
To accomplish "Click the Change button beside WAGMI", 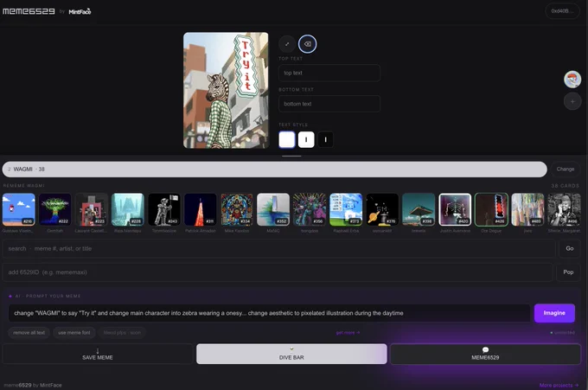I will [x=566, y=169].
